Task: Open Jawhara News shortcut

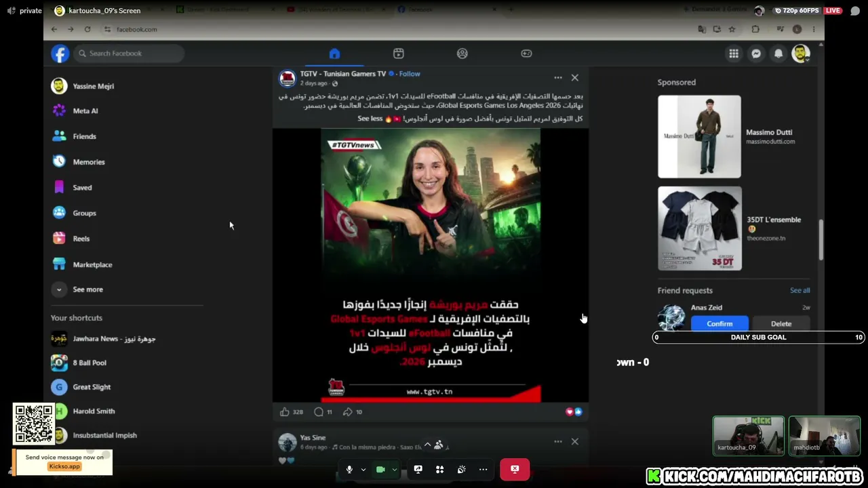Action: pyautogui.click(x=104, y=338)
